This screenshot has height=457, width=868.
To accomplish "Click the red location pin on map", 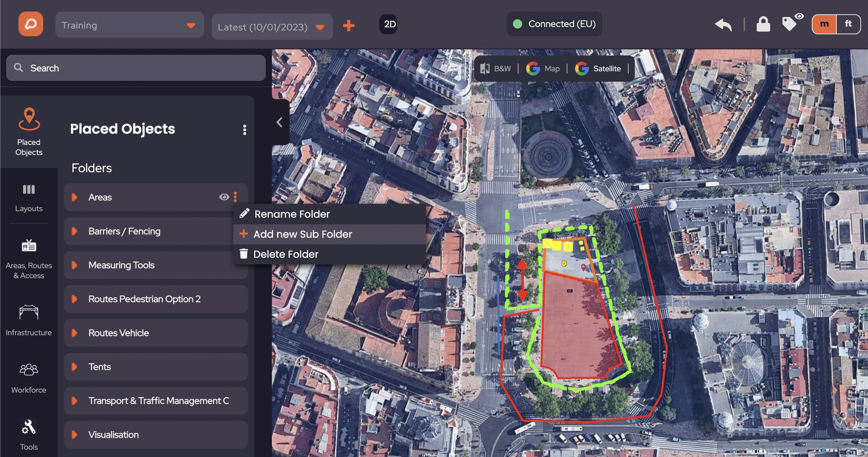I will (583, 267).
